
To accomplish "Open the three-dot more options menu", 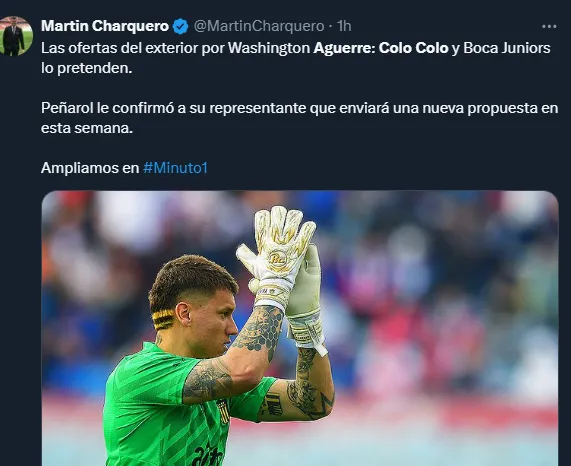I will pos(549,26).
